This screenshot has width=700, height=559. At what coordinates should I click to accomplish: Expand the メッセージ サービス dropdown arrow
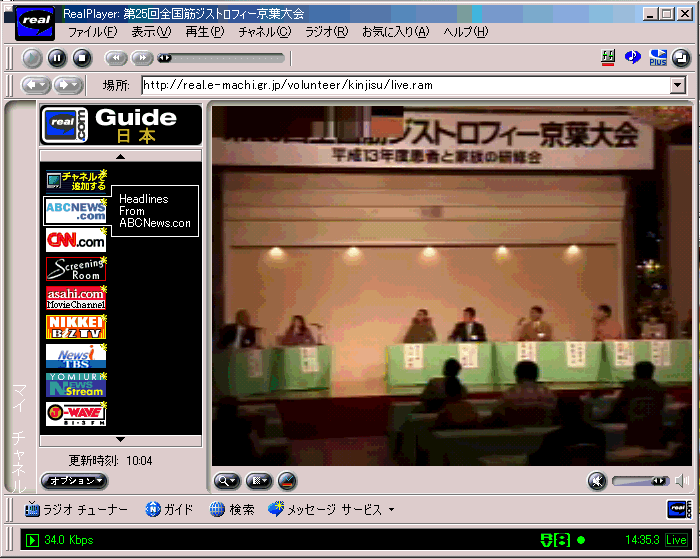391,510
